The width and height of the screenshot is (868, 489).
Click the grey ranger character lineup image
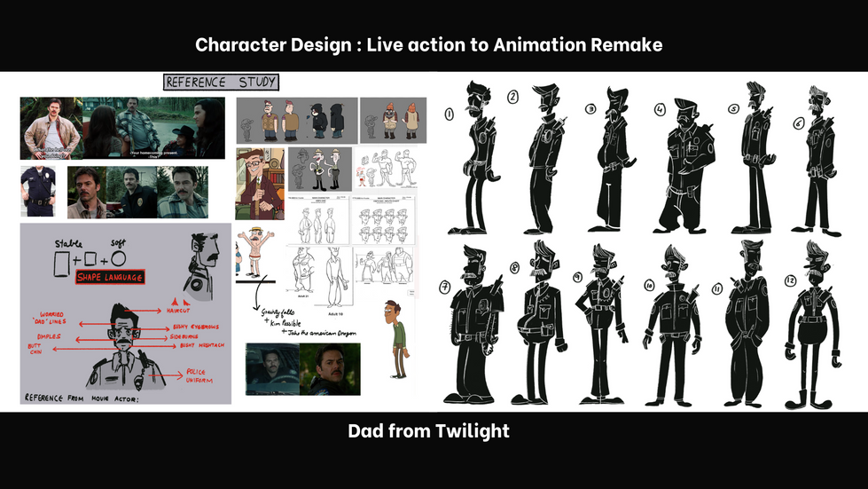[x=320, y=169]
